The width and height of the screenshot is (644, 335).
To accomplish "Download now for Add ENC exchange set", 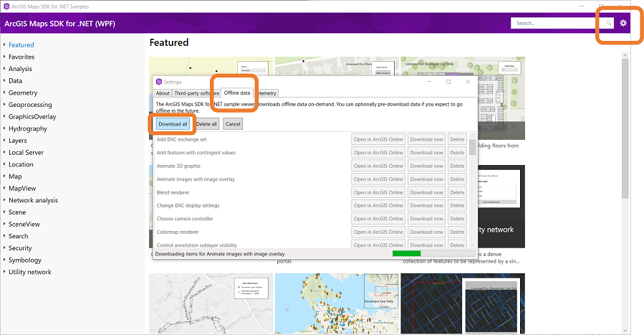I will click(426, 139).
